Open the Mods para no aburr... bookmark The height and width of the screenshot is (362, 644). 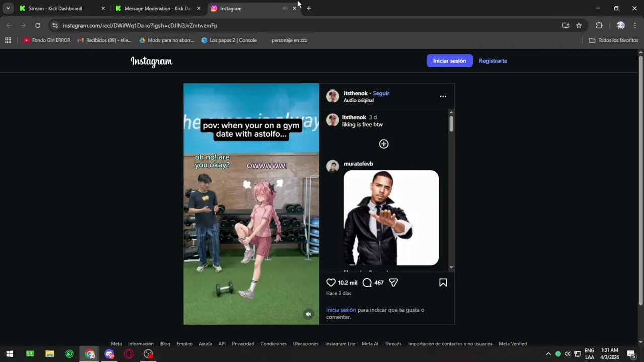tap(167, 40)
